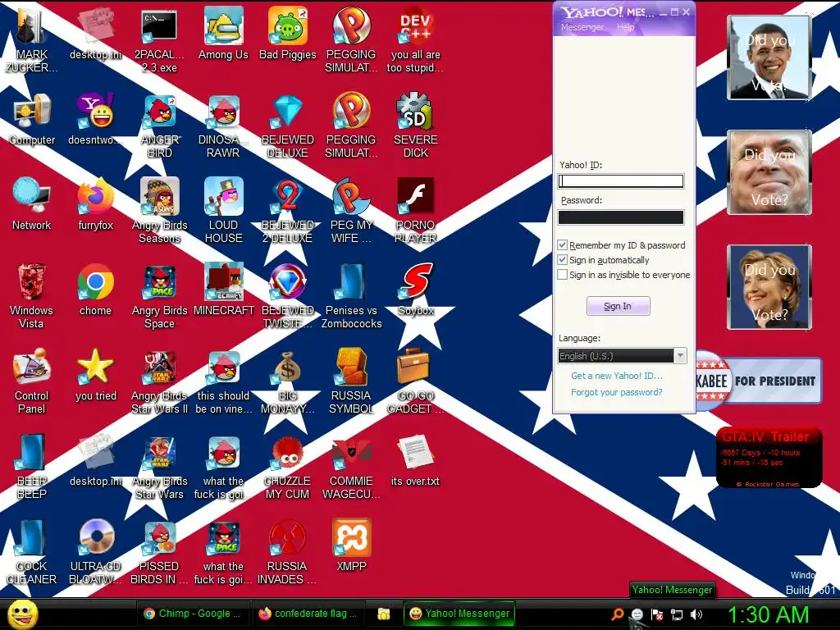The image size is (840, 630).
Task: Focus the Yahoo! ID text field
Action: pos(621,181)
